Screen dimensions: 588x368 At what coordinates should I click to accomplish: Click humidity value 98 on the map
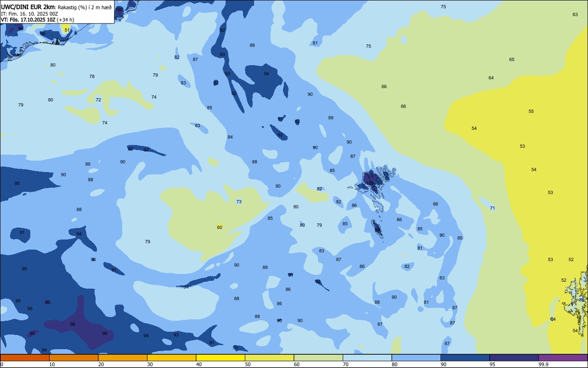(x=21, y=28)
